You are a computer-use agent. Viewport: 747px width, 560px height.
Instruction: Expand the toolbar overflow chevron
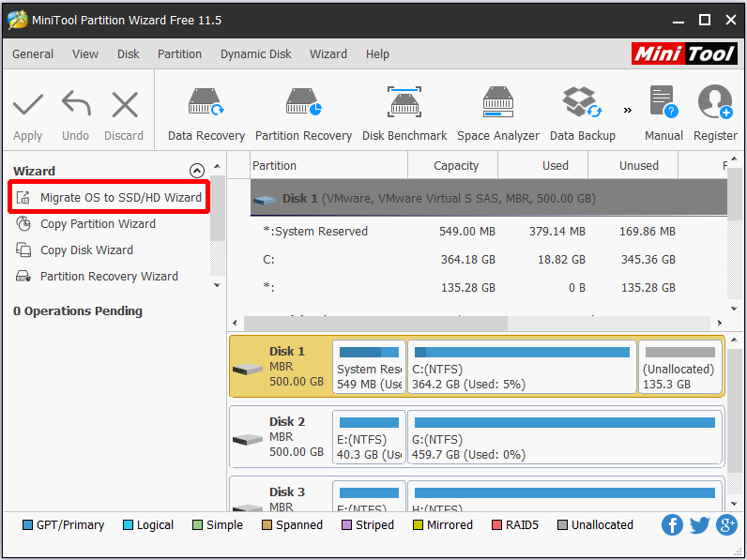(x=628, y=111)
